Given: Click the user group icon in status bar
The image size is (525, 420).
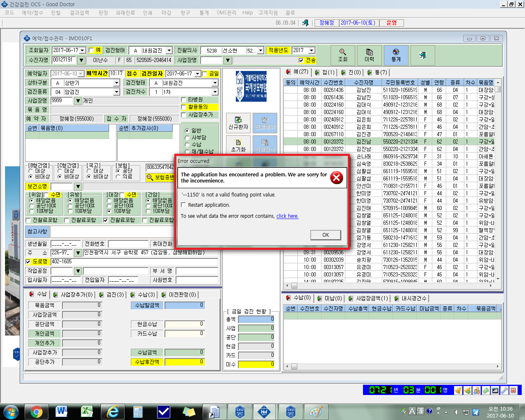Looking at the screenshot, I should [476, 390].
